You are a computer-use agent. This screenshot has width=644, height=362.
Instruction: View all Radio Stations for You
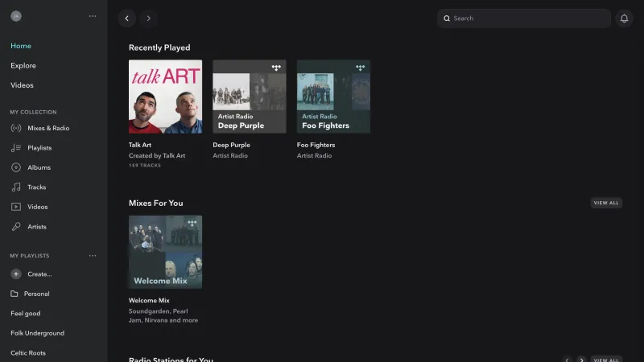[606, 360]
